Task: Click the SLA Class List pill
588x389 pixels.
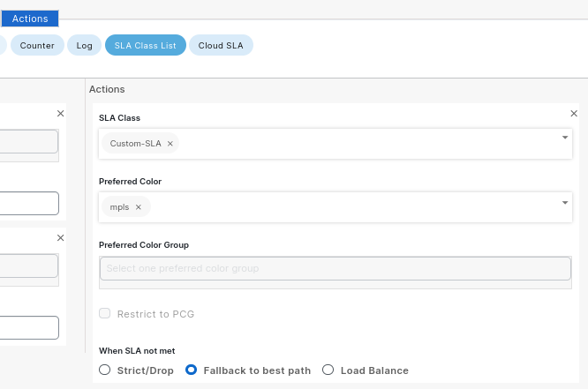Action: 145,45
